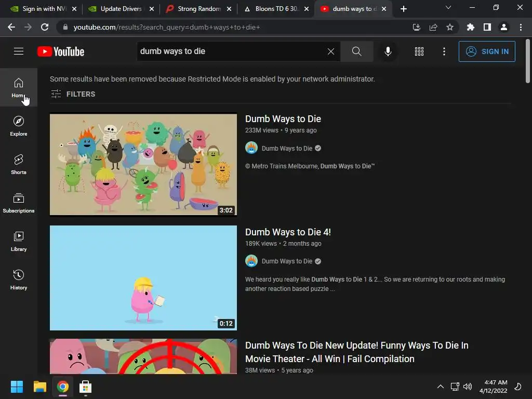Open the network icon in the tray
532x399 pixels.
coord(455,387)
